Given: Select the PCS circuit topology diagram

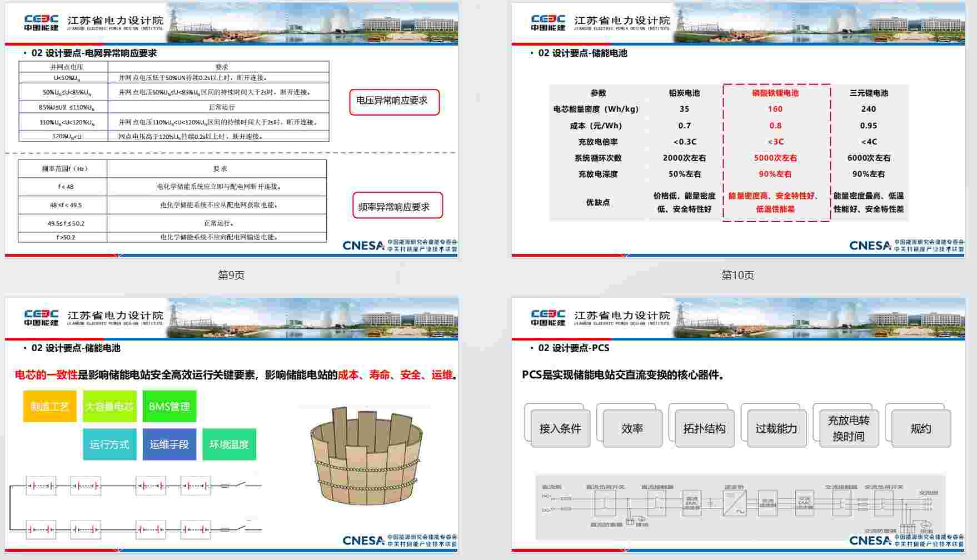Looking at the screenshot, I should (739, 506).
